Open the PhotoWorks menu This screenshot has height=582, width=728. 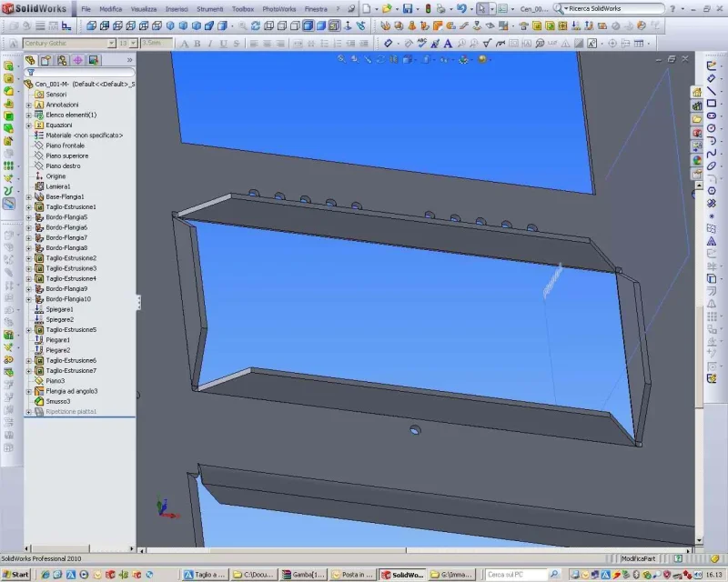pos(279,9)
